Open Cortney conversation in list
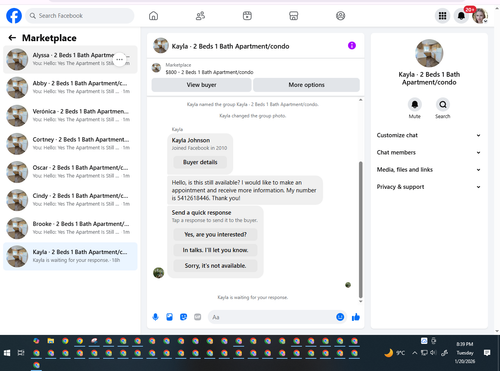Viewport: 500px width, 371px height. (70, 144)
